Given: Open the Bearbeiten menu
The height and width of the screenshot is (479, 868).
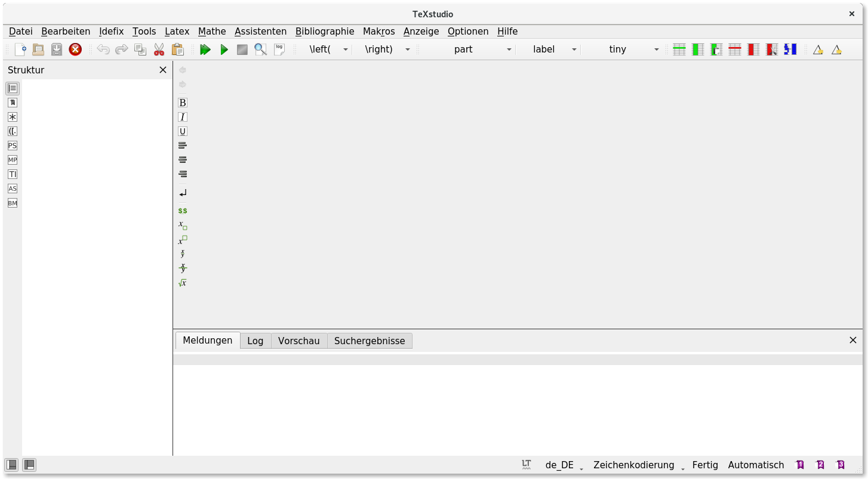Looking at the screenshot, I should [66, 32].
